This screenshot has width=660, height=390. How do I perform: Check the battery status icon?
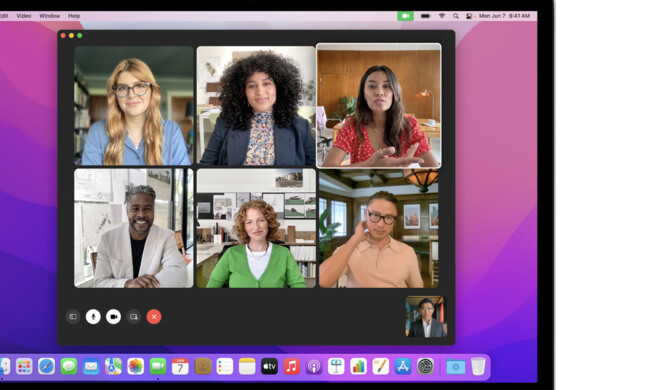coord(426,16)
